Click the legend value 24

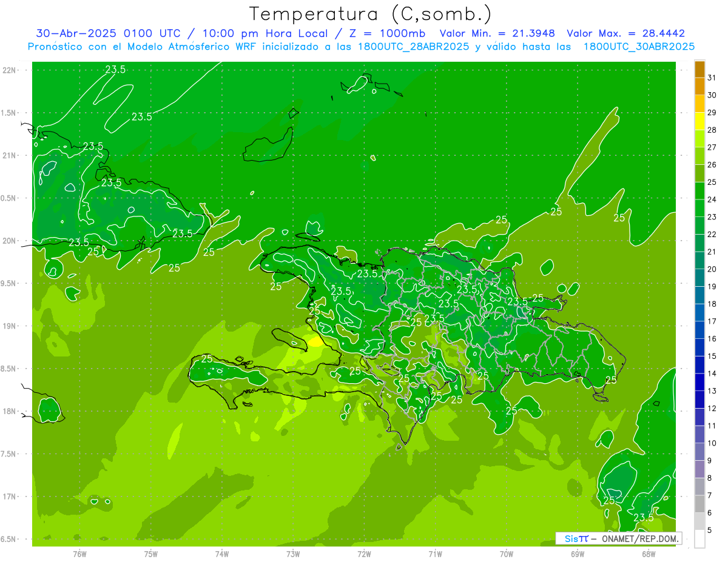(712, 199)
